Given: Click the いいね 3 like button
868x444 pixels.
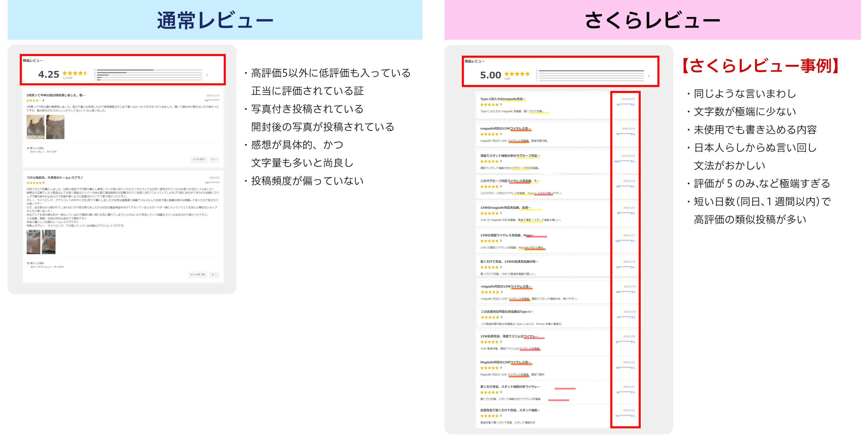Looking at the screenshot, I should tap(199, 159).
